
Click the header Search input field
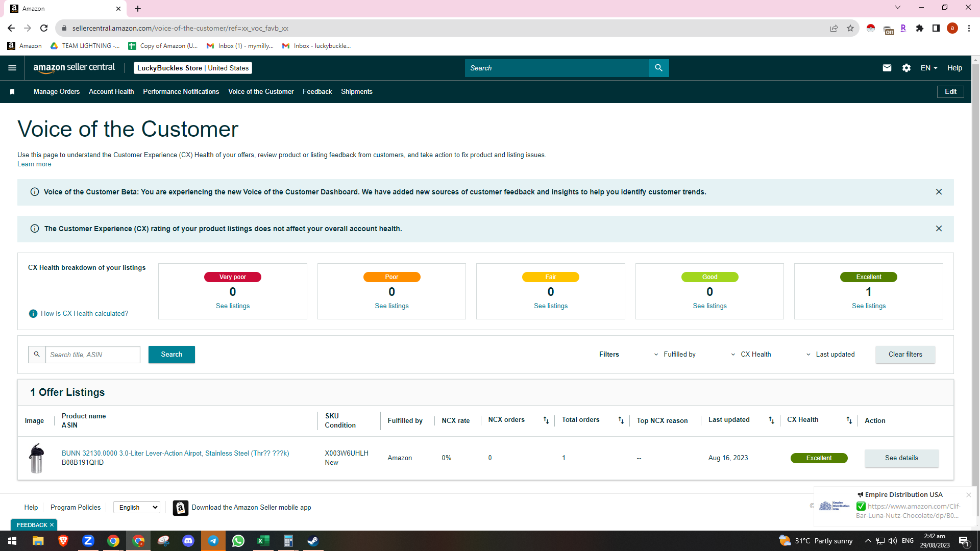click(557, 68)
